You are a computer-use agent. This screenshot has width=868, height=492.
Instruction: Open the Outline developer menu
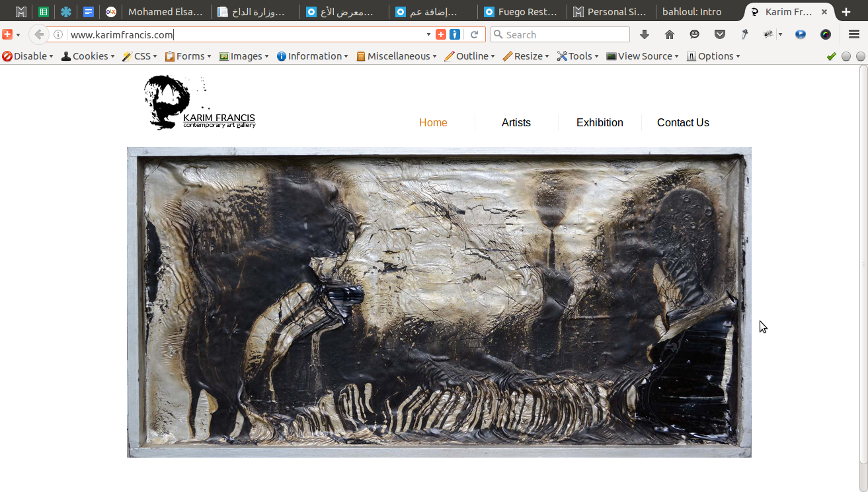(x=470, y=56)
